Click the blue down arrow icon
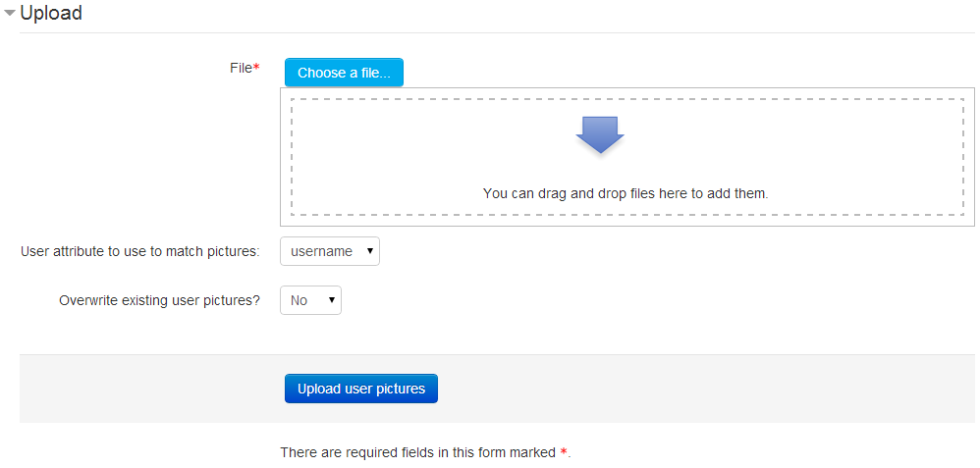 click(600, 135)
